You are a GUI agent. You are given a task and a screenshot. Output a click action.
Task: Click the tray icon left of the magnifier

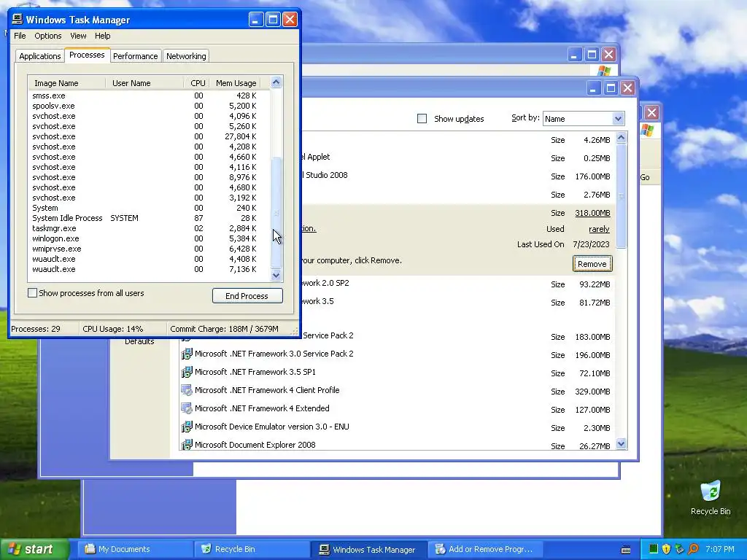679,549
